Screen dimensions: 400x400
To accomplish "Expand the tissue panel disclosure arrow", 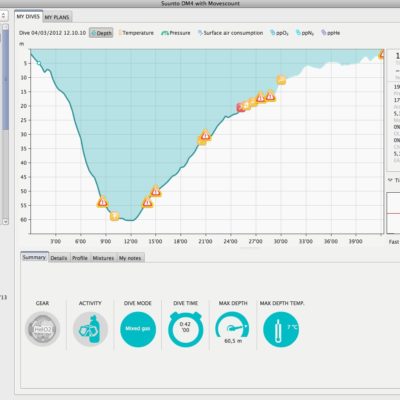I will click(x=390, y=180).
